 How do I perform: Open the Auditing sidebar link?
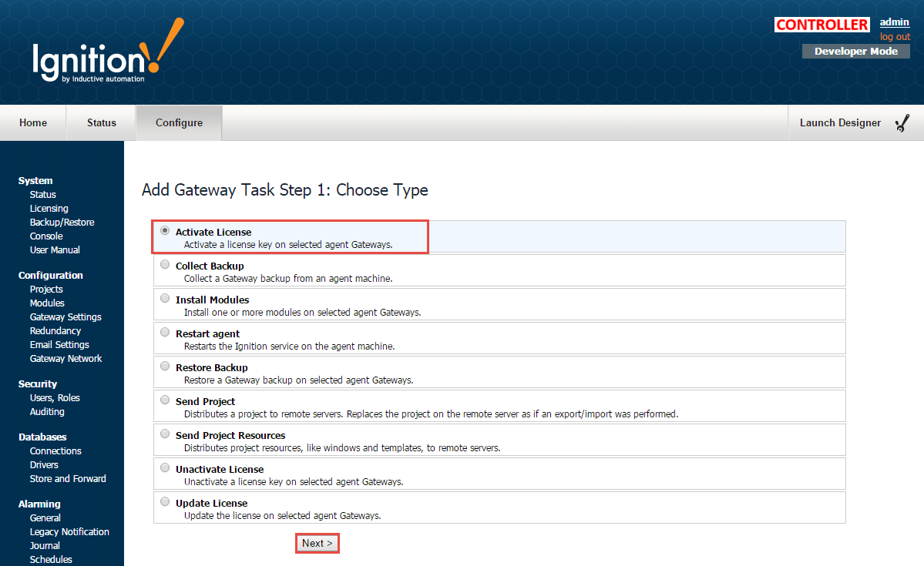pyautogui.click(x=47, y=412)
